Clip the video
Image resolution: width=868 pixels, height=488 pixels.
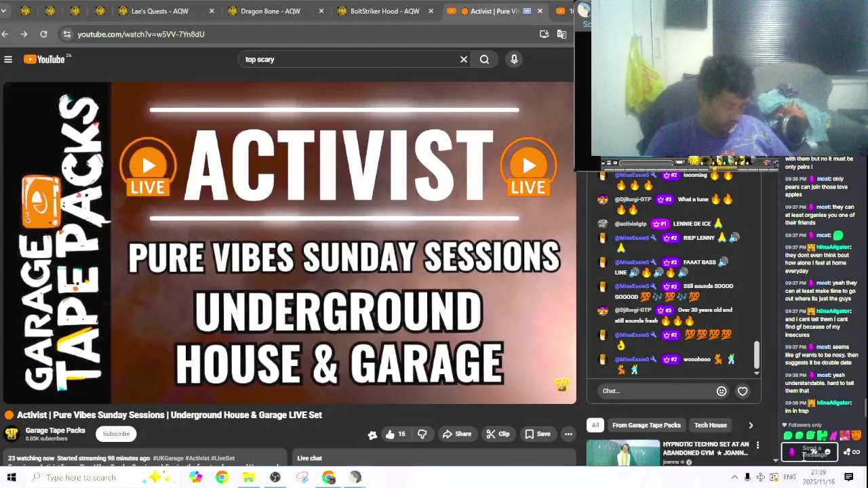tap(498, 434)
